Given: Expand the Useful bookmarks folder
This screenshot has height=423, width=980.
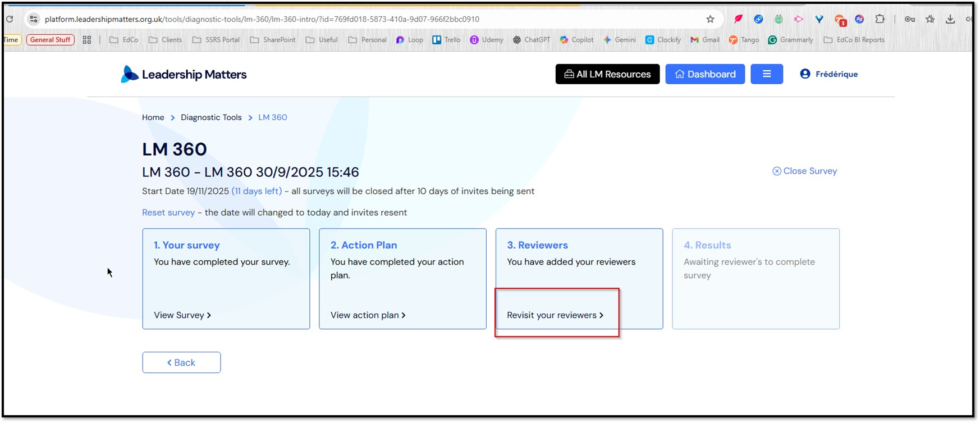Looking at the screenshot, I should [322, 40].
